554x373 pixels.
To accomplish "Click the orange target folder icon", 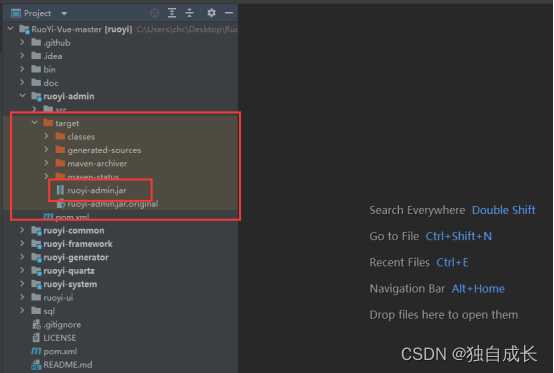I will 48,123.
